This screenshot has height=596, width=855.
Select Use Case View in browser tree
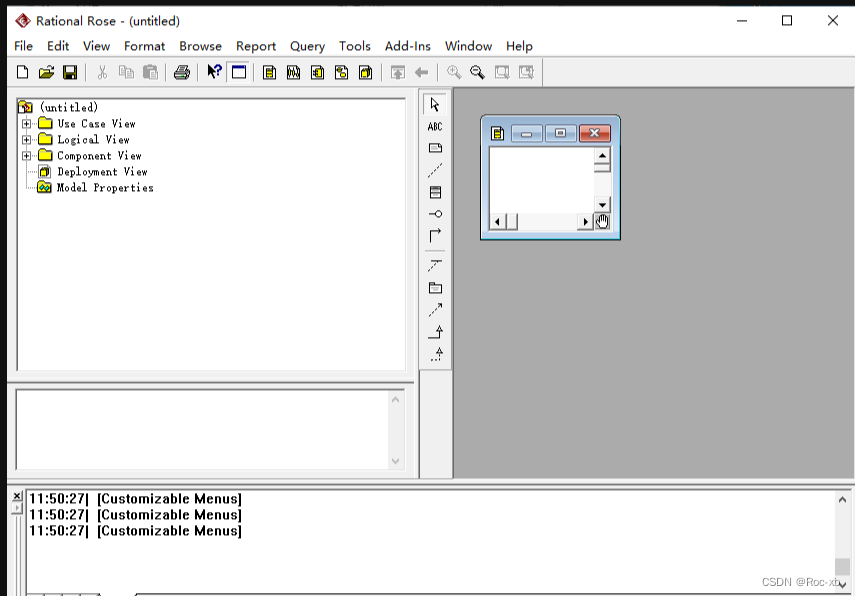pyautogui.click(x=97, y=124)
